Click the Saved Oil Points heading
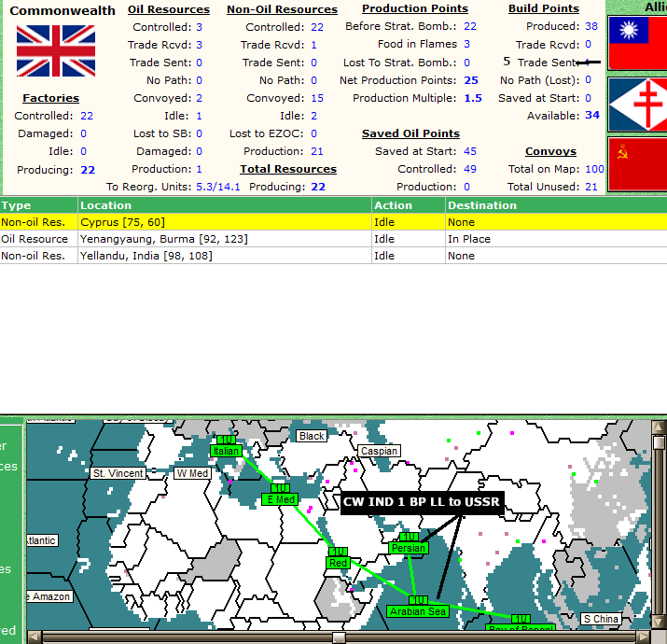 410,133
